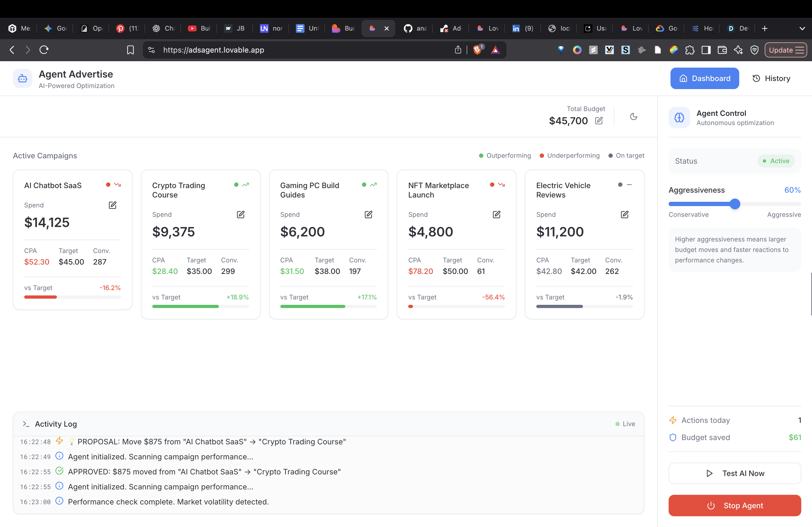Open the browser tab list chevron
Viewport: 812px width, 527px height.
pyautogui.click(x=802, y=29)
